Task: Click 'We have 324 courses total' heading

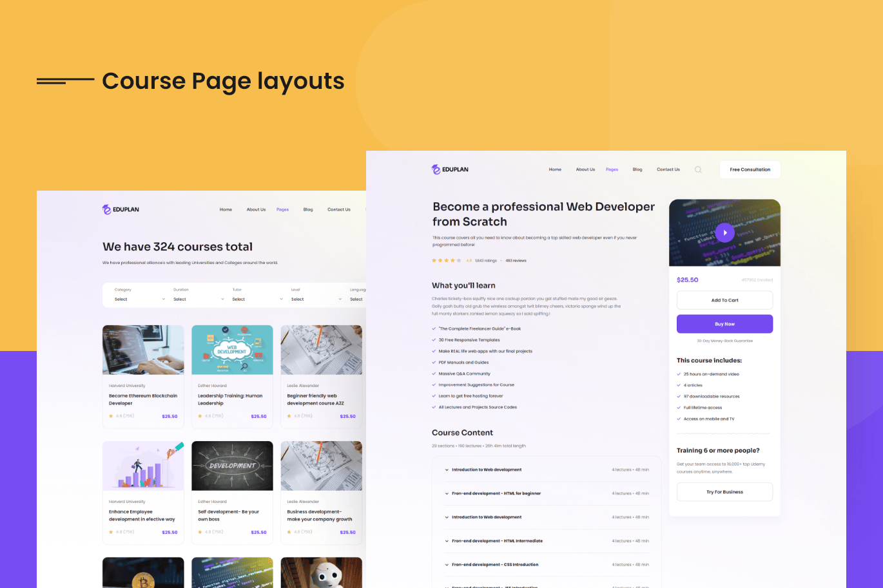Action: 177,247
